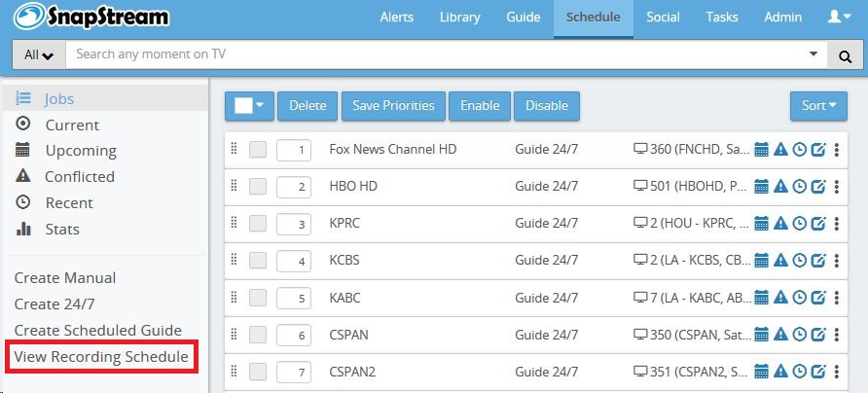Open calendar icon in CSPAN row
The image size is (868, 393).
tap(762, 335)
